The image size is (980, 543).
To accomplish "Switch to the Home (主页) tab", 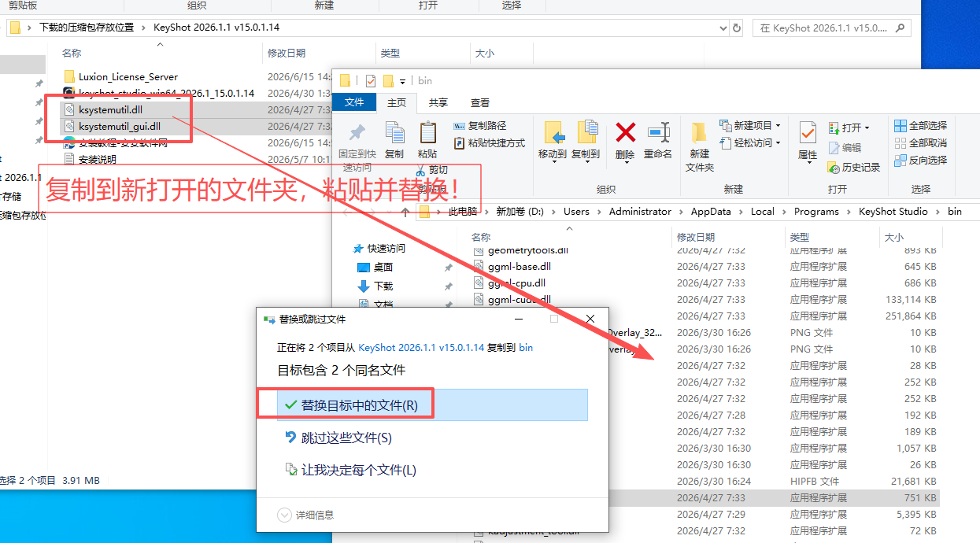I will tap(397, 102).
